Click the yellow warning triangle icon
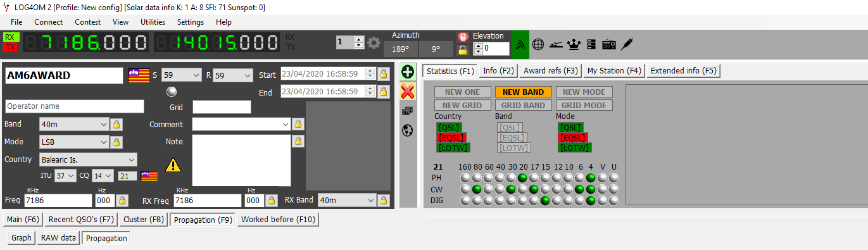Viewport: 868px width, 250px height. pyautogui.click(x=173, y=165)
